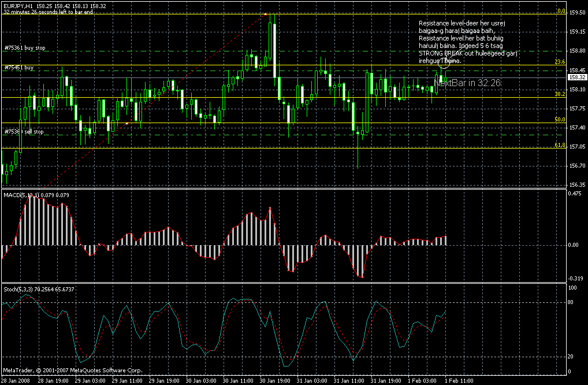The width and height of the screenshot is (588, 385).
Task: Select the Fibonacci 50.0 level label
Action: click(559, 120)
